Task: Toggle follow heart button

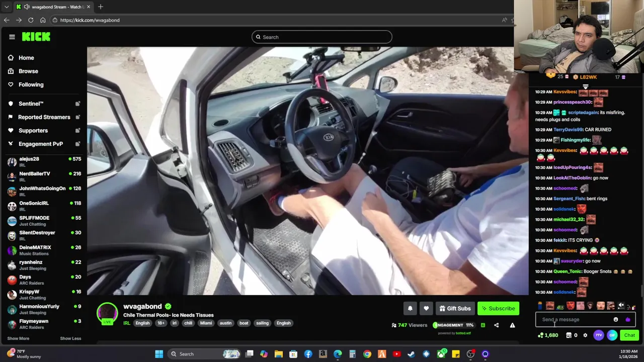Action: tap(426, 309)
